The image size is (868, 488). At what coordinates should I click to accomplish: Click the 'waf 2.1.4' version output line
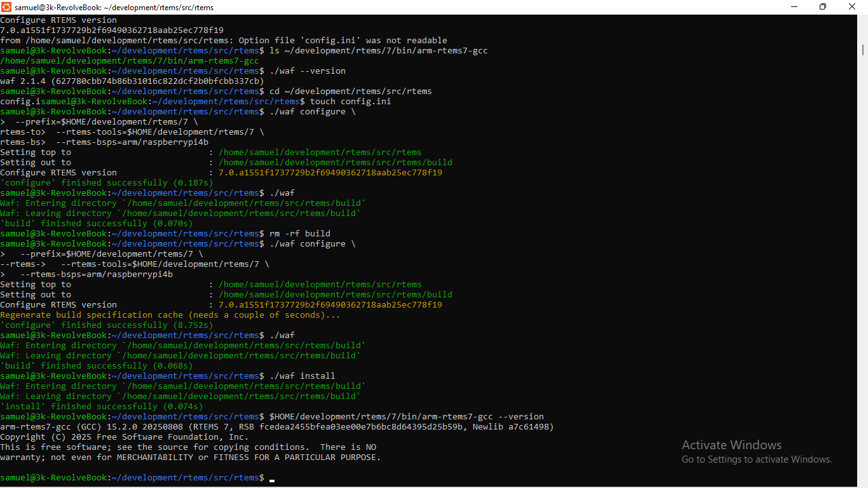pos(132,81)
